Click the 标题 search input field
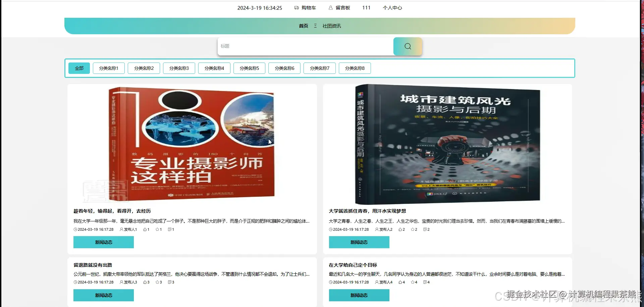The width and height of the screenshot is (644, 307). click(x=302, y=46)
